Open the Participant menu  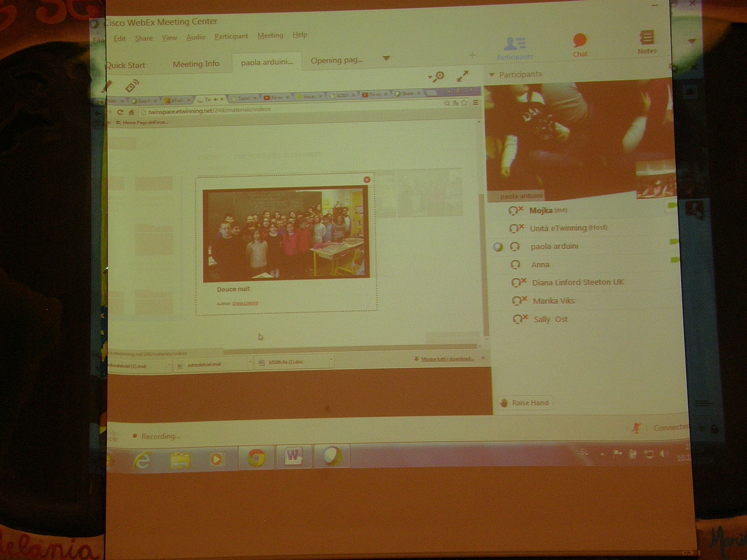pos(231,36)
